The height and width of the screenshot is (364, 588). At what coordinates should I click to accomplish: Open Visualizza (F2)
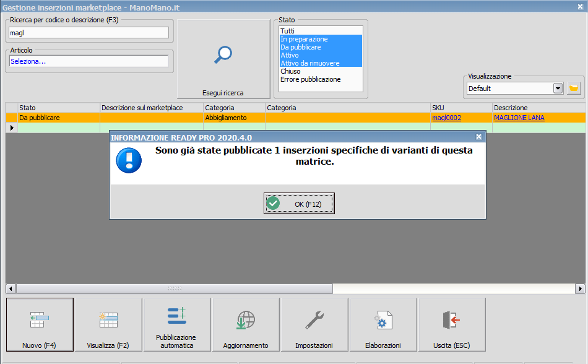108,324
